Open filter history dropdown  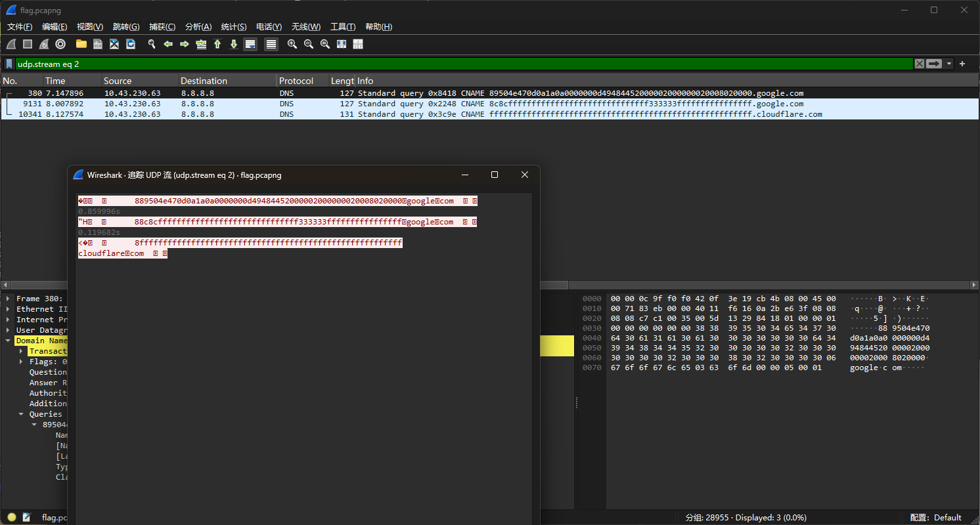(x=949, y=64)
